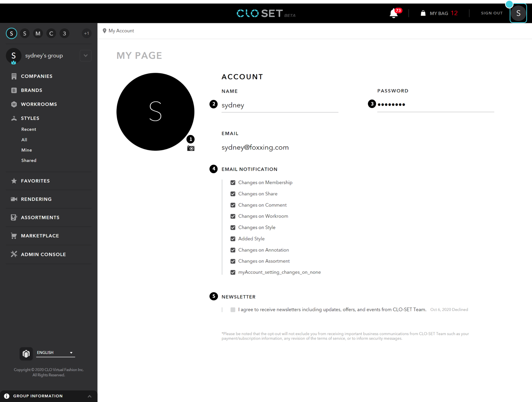532x402 pixels.
Task: Click the Assortments icon
Action: pos(14,217)
